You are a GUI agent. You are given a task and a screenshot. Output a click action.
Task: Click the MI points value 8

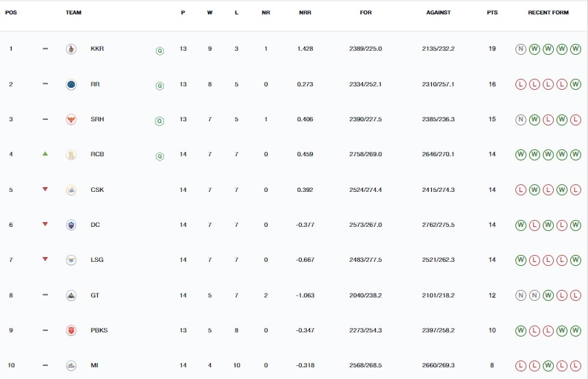point(492,365)
